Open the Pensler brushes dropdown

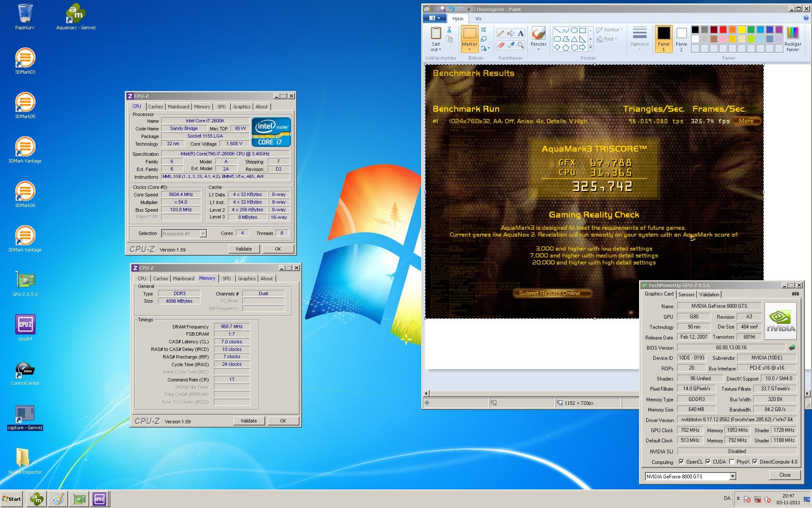click(538, 47)
